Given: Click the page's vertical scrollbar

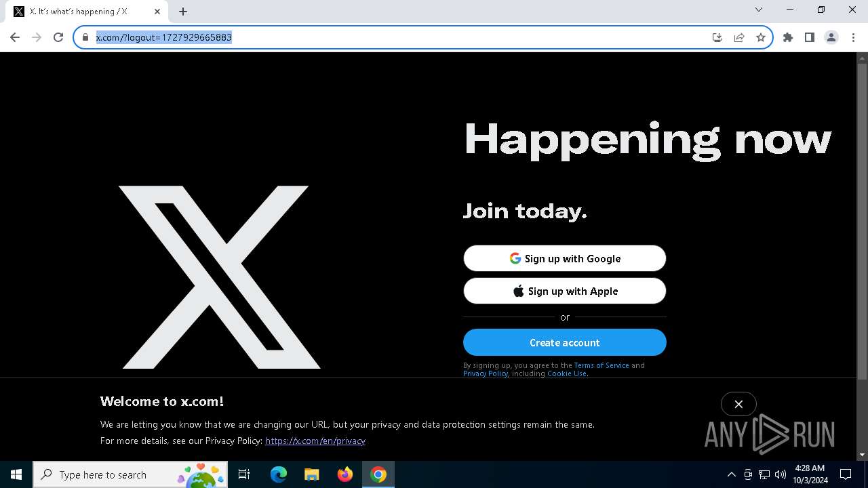Looking at the screenshot, I should coord(862,221).
